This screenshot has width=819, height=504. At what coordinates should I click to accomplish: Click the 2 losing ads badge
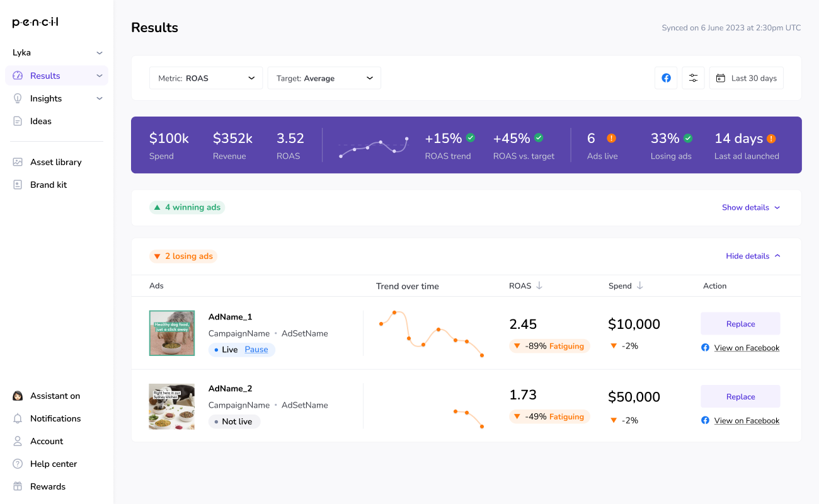[x=183, y=256]
